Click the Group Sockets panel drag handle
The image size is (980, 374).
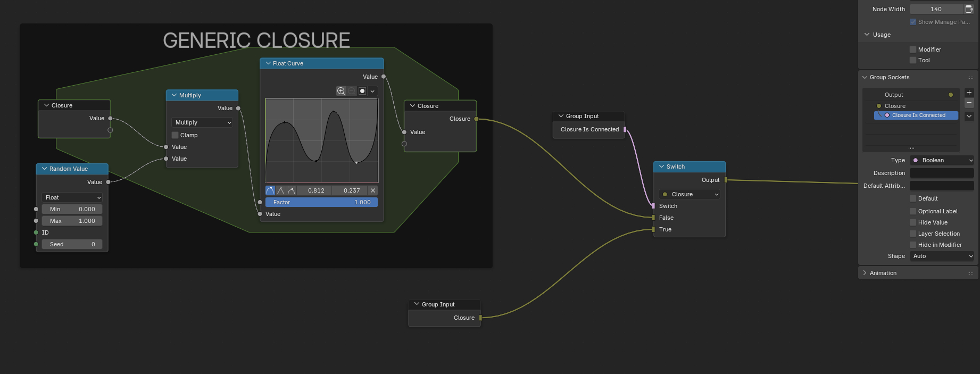(970, 78)
